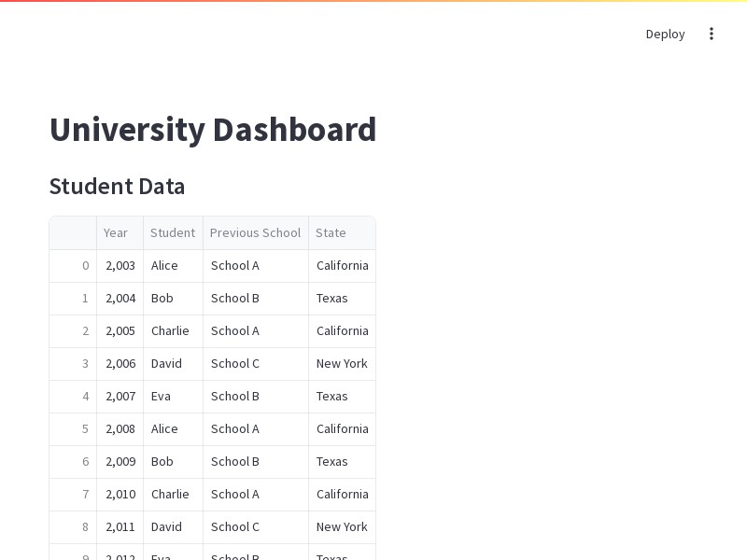Click Bob in row 1

pos(174,299)
